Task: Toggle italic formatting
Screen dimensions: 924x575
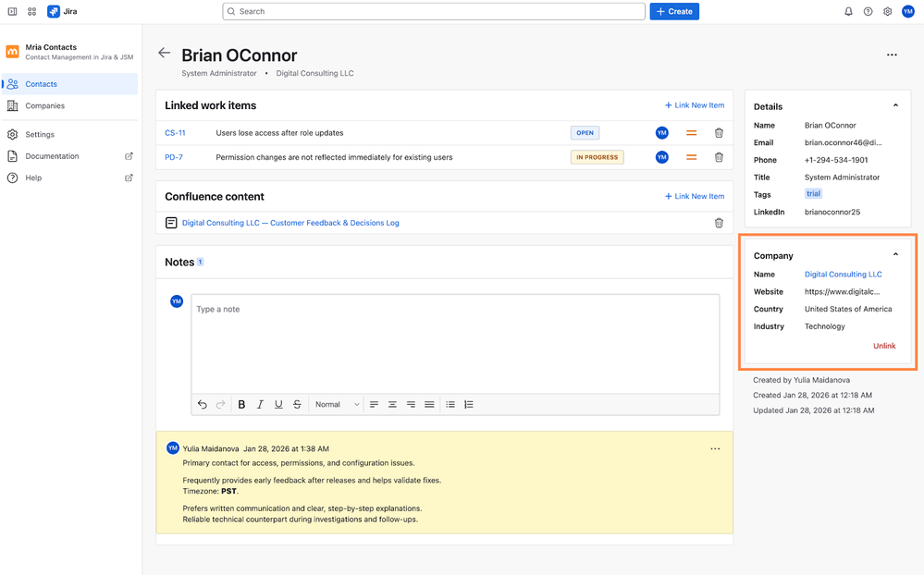Action: click(x=260, y=404)
